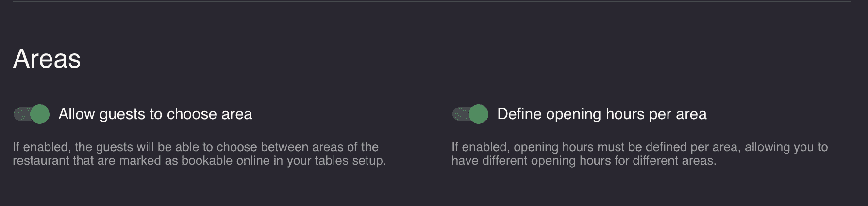Click description text about bookable online areas
The image size is (868, 206).
click(199, 154)
